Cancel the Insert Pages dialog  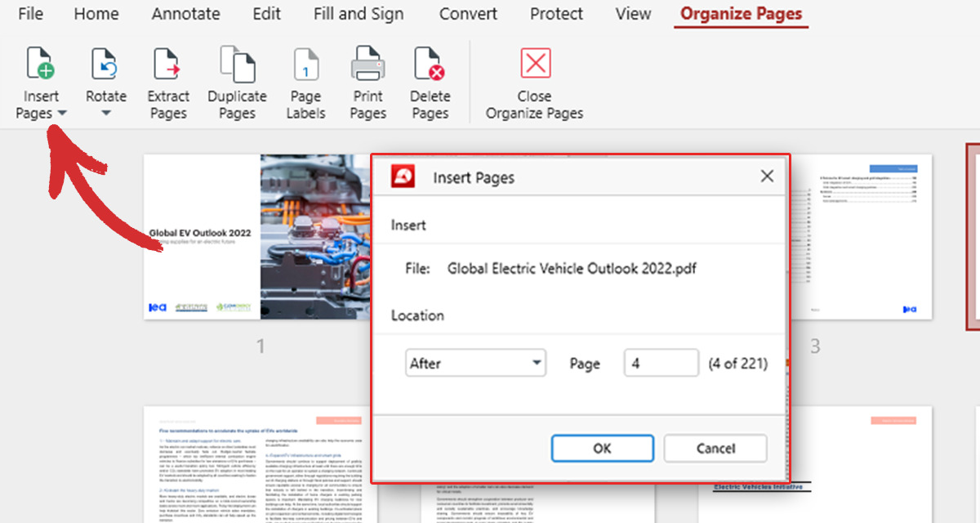[x=715, y=448]
